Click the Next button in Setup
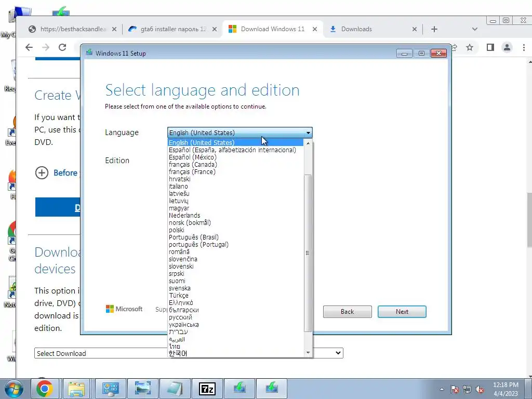Screen dimensions: 532x399 click(x=402, y=312)
